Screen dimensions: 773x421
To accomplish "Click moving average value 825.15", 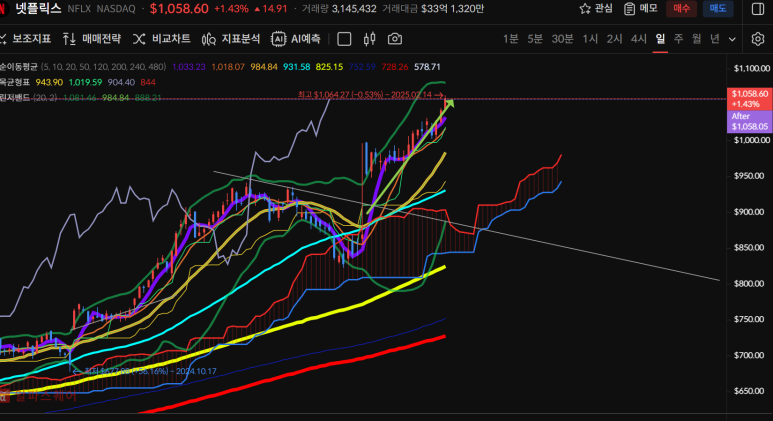I will pyautogui.click(x=329, y=67).
